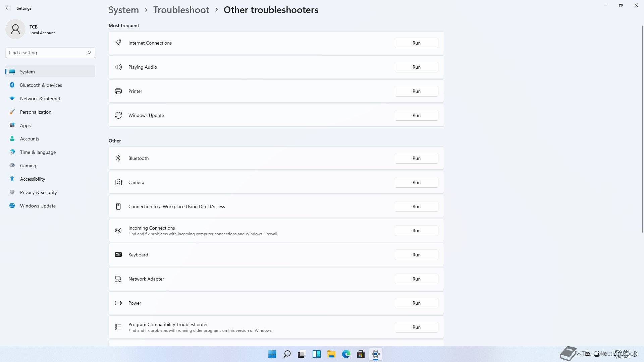Run the Network Adapter troubleshooter
The image size is (644, 362).
(416, 279)
